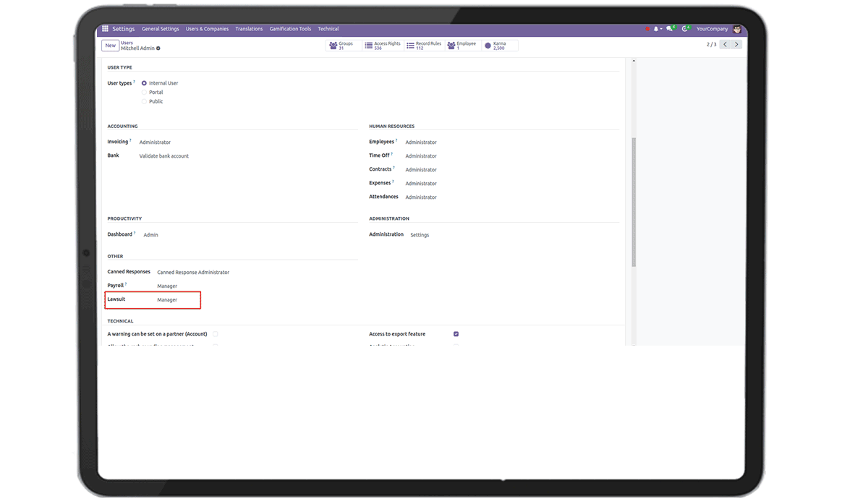
Task: Open the Karma stat button
Action: pyautogui.click(x=498, y=46)
